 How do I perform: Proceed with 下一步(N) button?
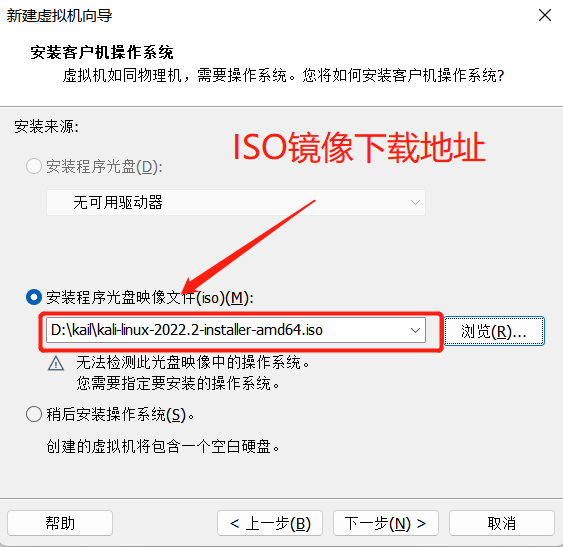point(386,523)
